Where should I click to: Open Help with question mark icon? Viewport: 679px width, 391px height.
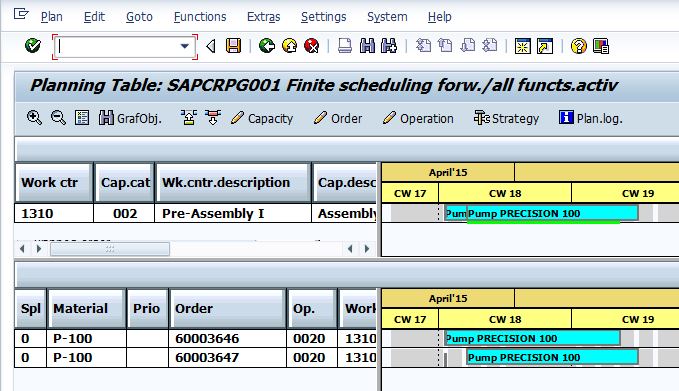[579, 45]
